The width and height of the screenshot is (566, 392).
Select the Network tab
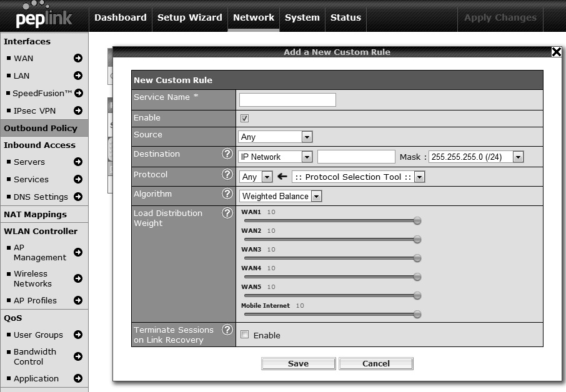click(x=254, y=17)
